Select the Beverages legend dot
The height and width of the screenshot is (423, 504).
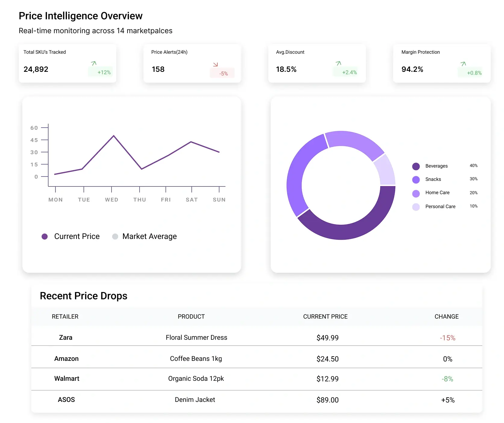coord(415,166)
